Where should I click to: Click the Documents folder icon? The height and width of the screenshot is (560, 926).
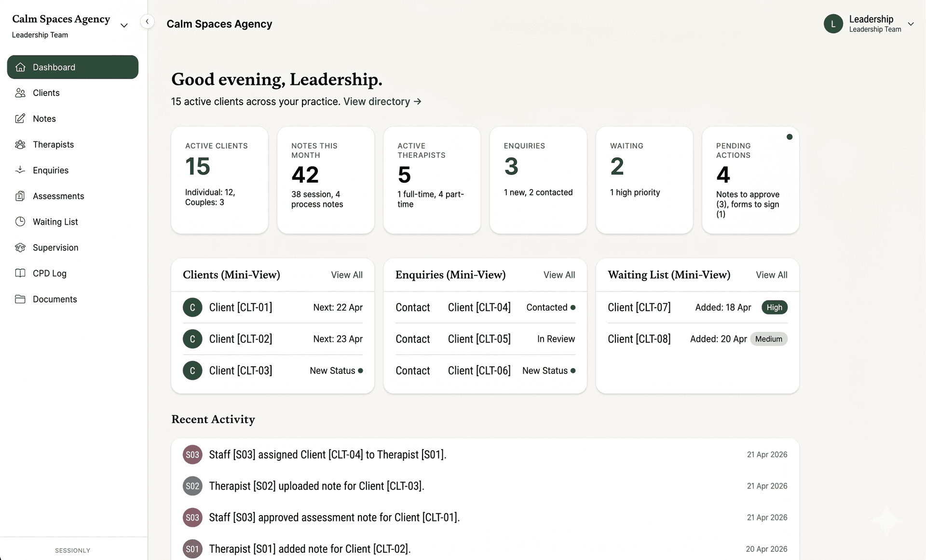[x=20, y=299]
